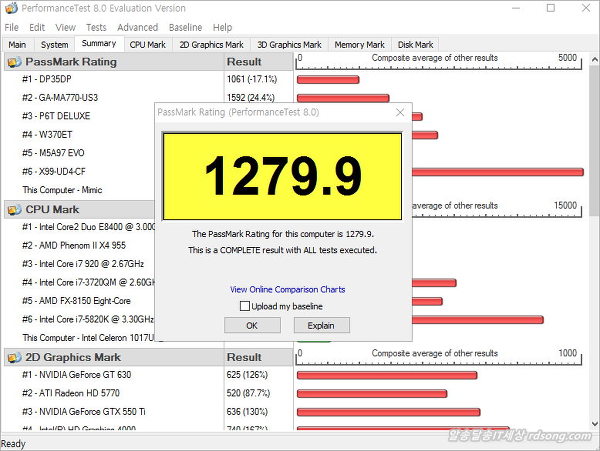Select the AMD FX-8150 Eight-Core row

click(x=79, y=301)
